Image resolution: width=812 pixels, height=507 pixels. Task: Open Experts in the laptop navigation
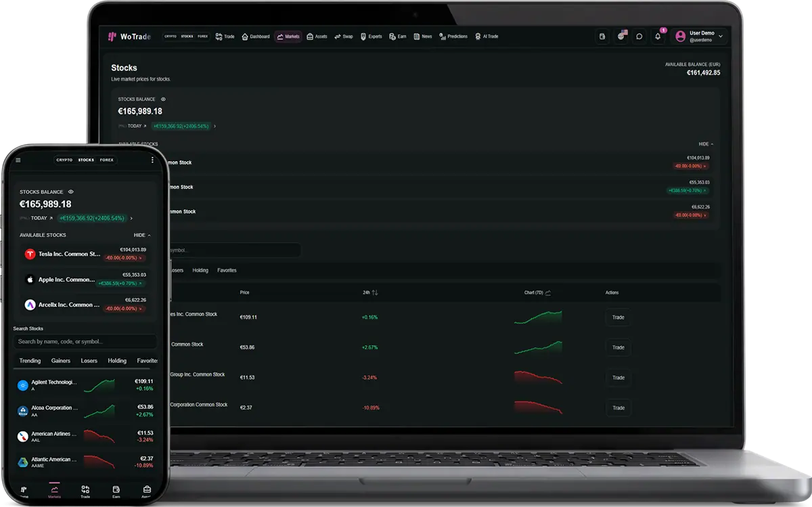coord(371,37)
